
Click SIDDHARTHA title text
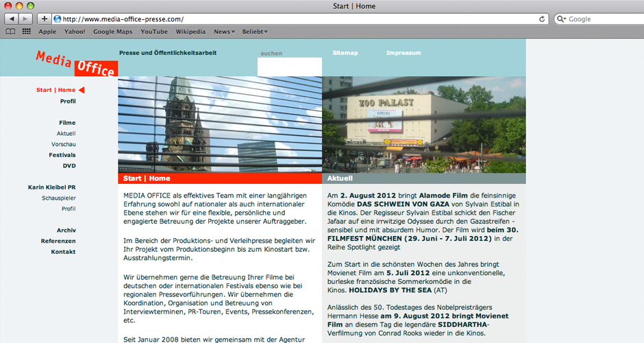462,324
